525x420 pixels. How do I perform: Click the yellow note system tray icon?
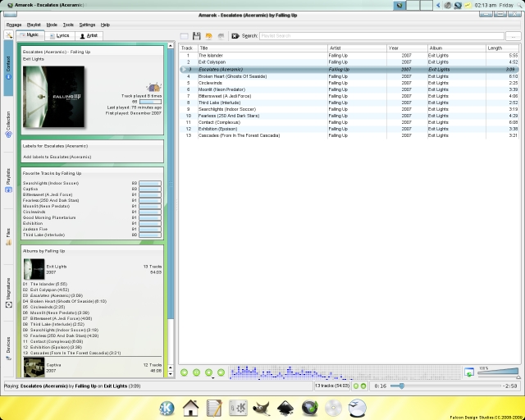[x=468, y=6]
